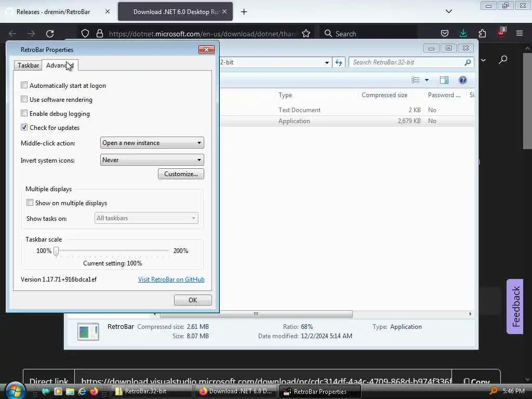Image resolution: width=532 pixels, height=399 pixels.
Task: Toggle Use software rendering checkbox
Action: [x=24, y=99]
